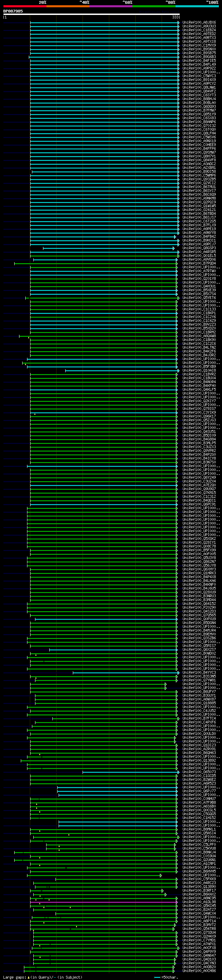This screenshot has width=222, height=980.
Task: Open hit UniRef100_A8JBX6
Action: coord(199,23)
